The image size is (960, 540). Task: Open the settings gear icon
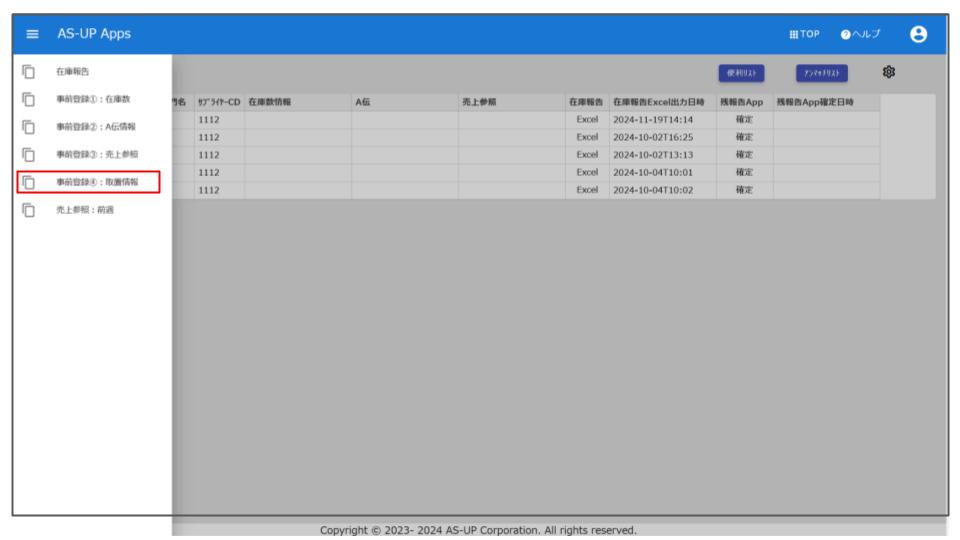coord(889,73)
